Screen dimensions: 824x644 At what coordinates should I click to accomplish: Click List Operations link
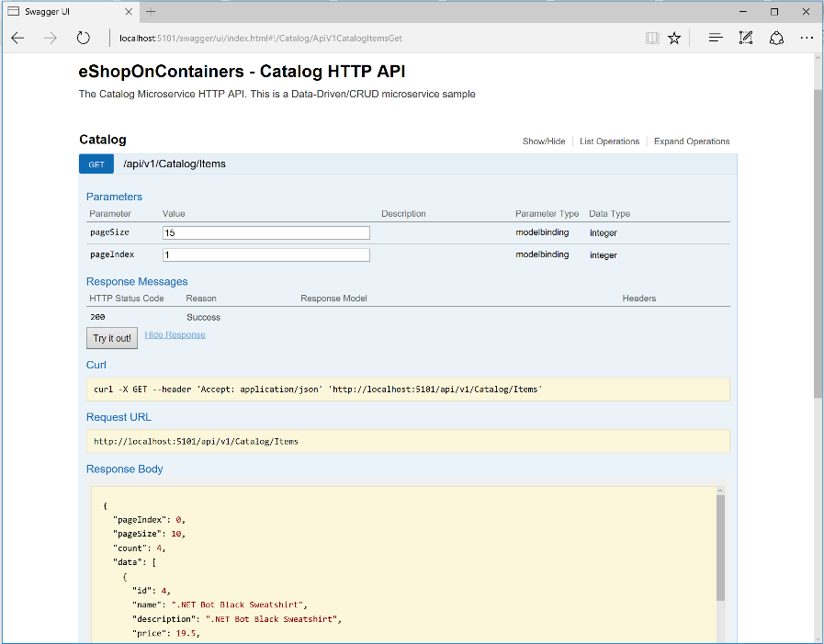coord(609,141)
